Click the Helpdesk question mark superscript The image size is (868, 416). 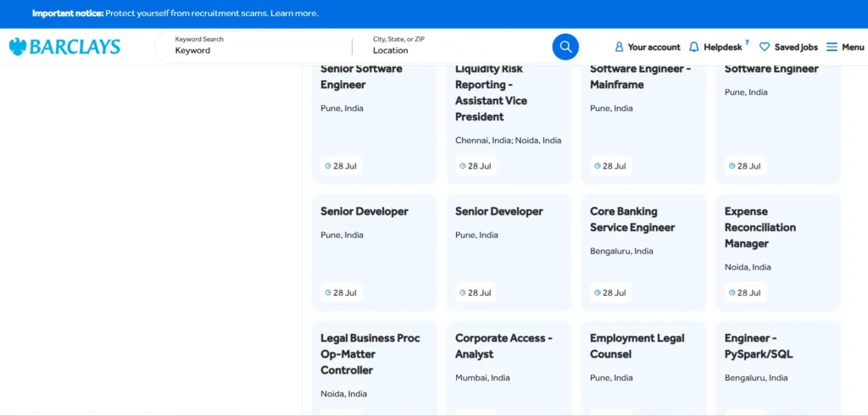click(x=747, y=42)
